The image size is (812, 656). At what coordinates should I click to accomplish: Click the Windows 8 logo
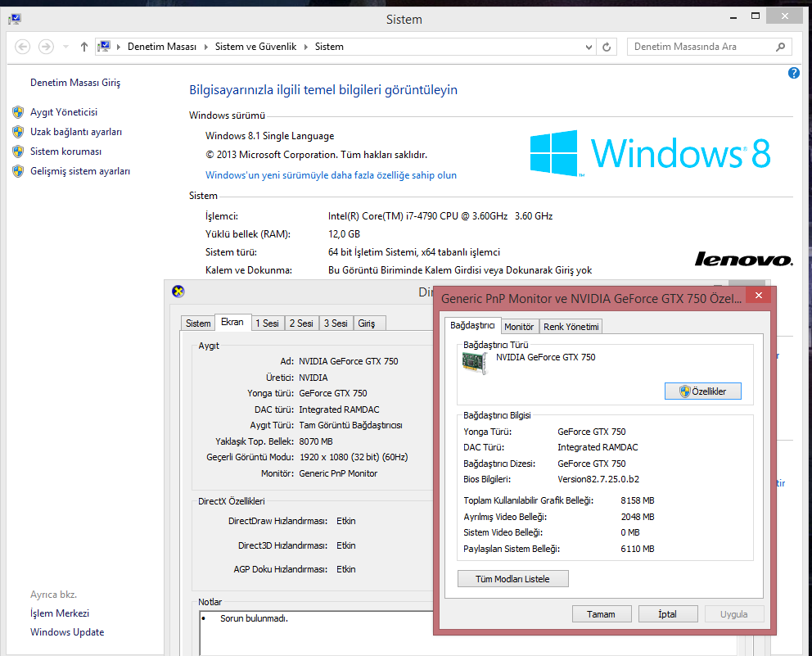point(651,153)
